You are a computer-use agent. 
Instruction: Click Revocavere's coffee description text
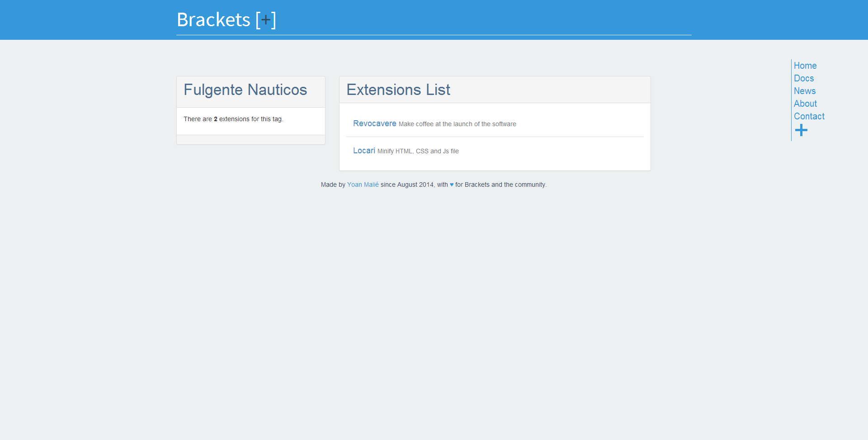tap(457, 124)
